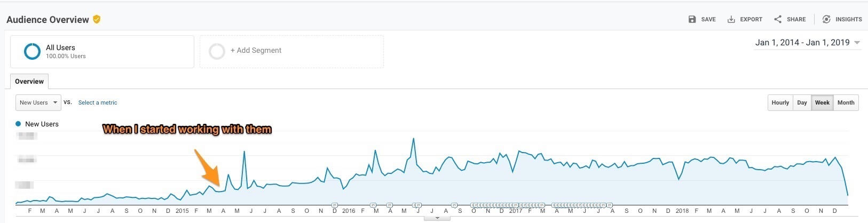Click the blue New Users legend dot
This screenshot has width=868, height=223.
(x=18, y=124)
